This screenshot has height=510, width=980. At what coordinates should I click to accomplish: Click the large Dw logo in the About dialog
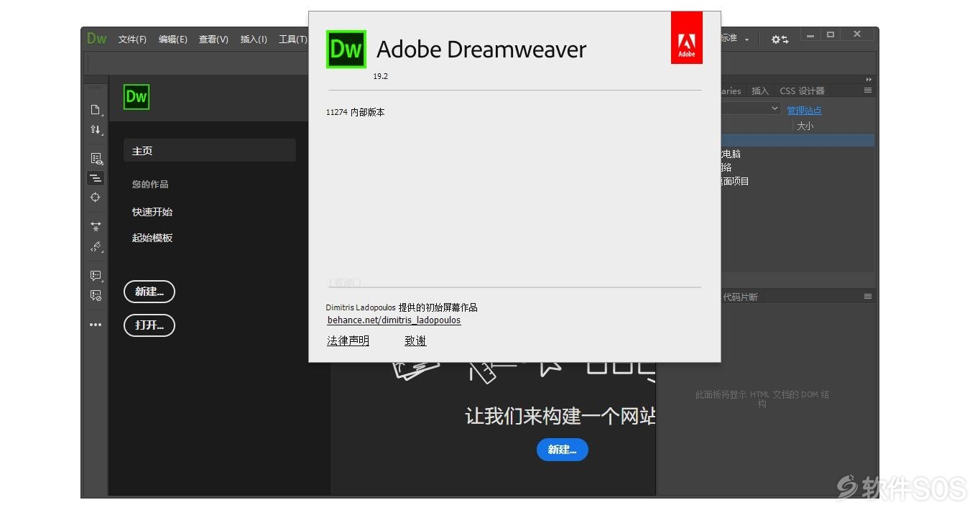346,49
